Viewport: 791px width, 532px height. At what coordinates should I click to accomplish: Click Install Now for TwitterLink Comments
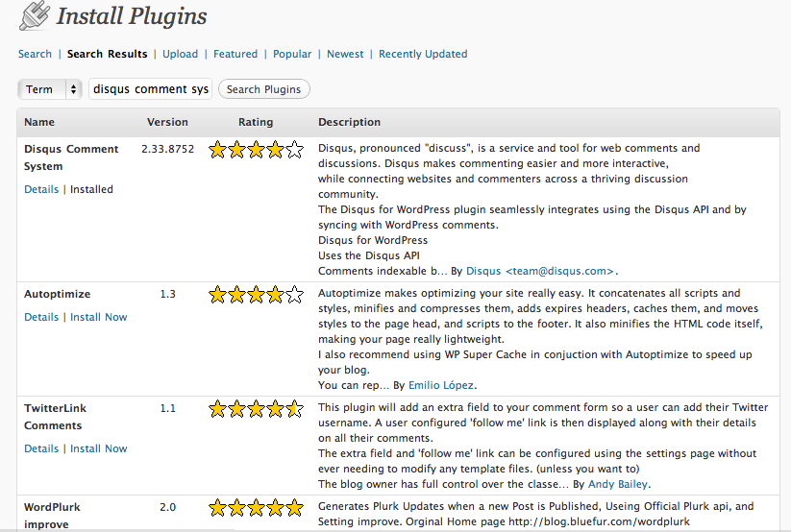pyautogui.click(x=98, y=448)
